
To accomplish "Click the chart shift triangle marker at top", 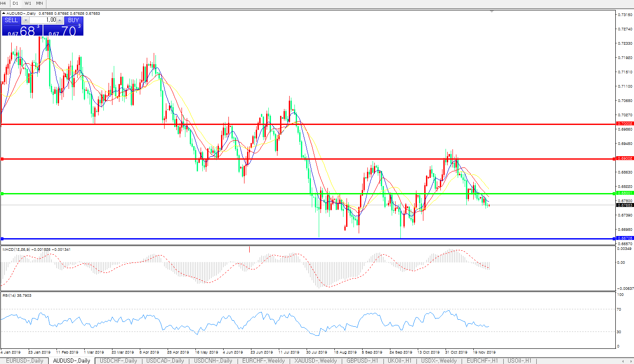I will (491, 11).
